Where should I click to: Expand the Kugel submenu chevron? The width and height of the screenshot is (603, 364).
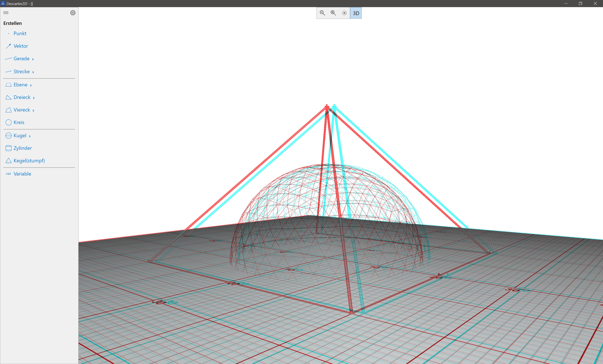click(x=30, y=136)
